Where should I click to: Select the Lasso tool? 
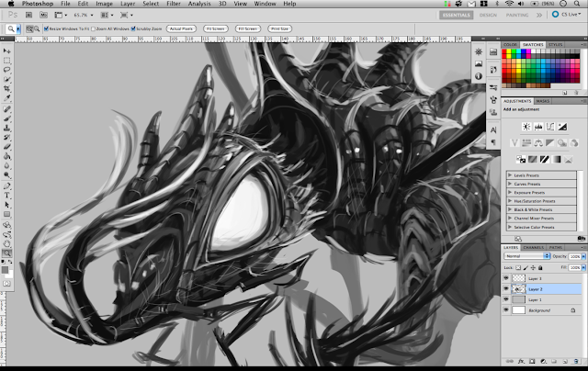tap(6, 70)
